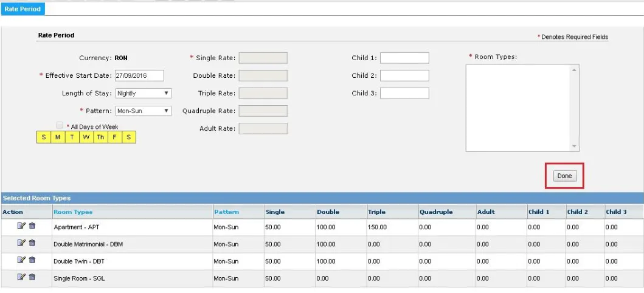644x293 pixels.
Task: Click the Child 3 input field
Action: (404, 93)
